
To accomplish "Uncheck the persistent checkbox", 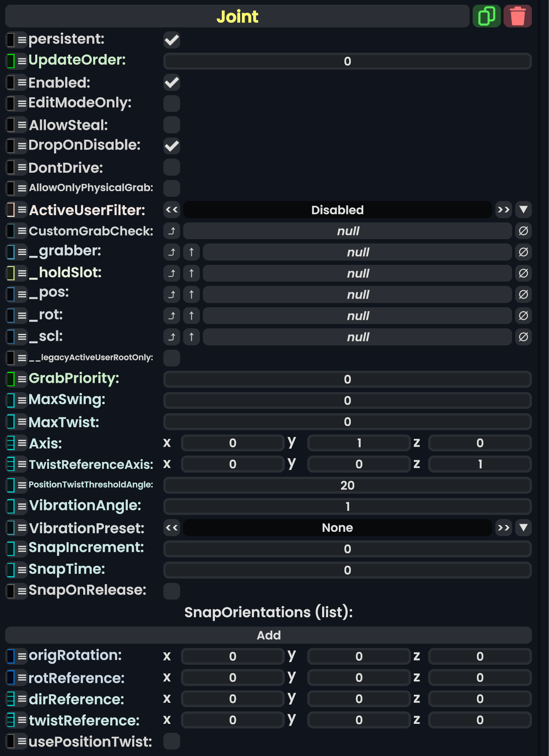I will click(x=172, y=40).
